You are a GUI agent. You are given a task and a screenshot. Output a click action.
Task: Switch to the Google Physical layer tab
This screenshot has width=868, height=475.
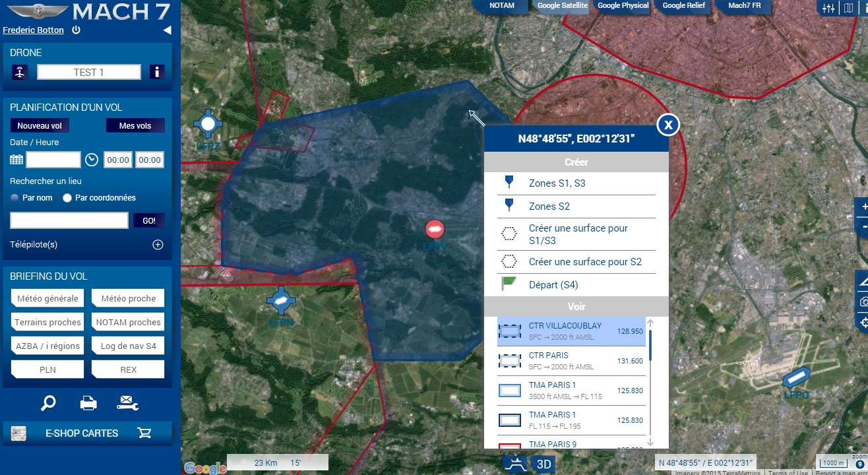(x=623, y=6)
